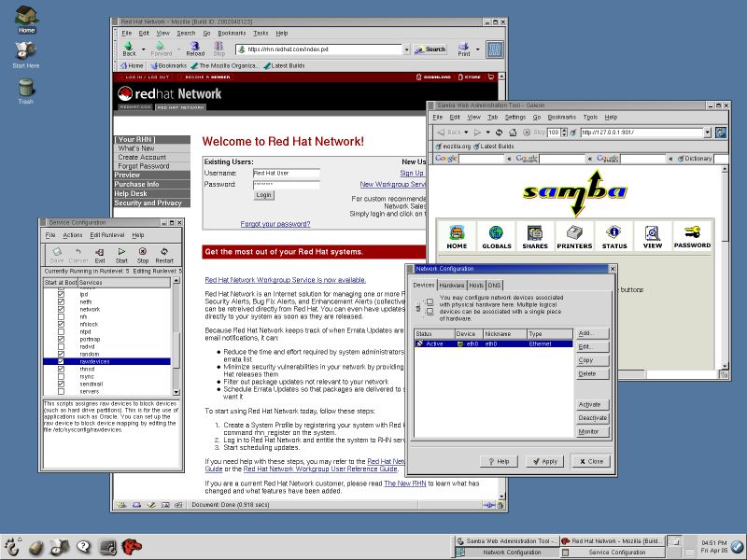Open the Galeon Forward history dropdown arrow
747x560 pixels.
click(x=487, y=133)
